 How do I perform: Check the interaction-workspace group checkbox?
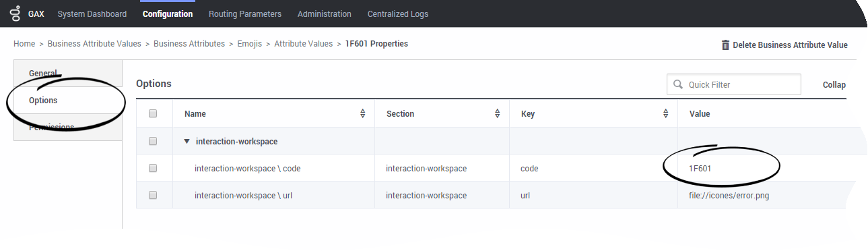point(153,142)
